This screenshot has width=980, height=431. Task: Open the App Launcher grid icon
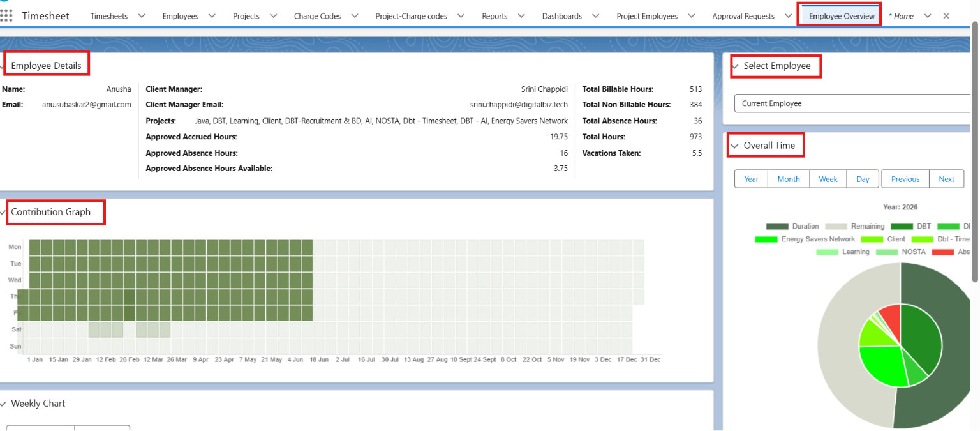click(6, 15)
